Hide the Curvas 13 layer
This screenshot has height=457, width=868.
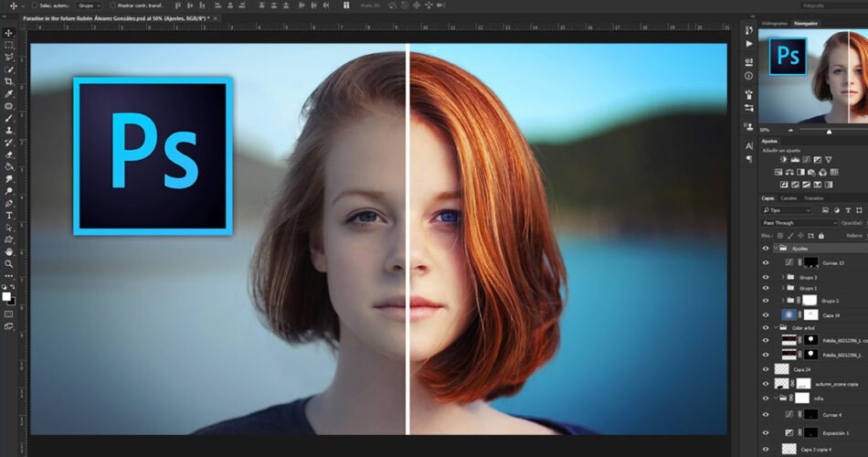pyautogui.click(x=766, y=262)
